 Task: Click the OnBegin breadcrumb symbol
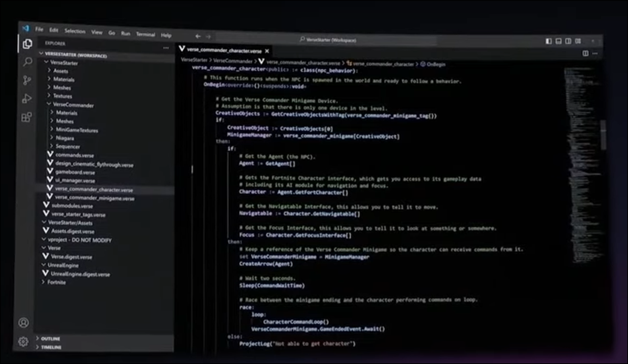436,64
